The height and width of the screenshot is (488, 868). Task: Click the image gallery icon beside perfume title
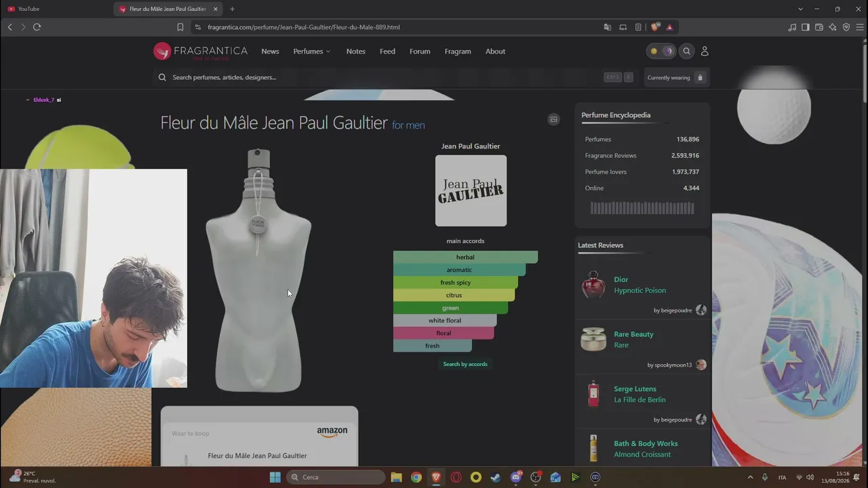click(x=554, y=119)
